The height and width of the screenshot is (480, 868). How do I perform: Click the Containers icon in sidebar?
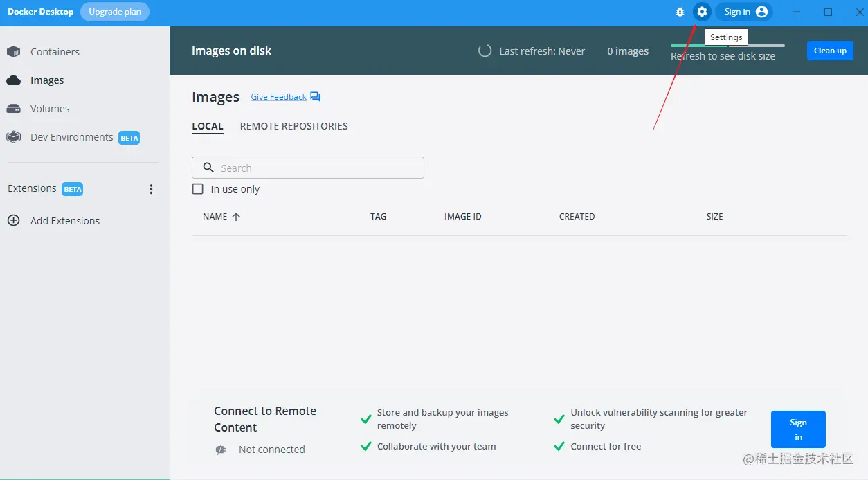(14, 52)
